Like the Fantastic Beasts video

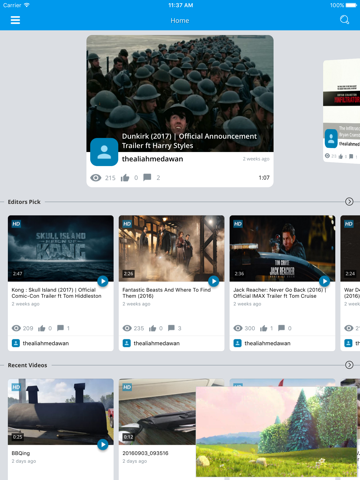(x=152, y=328)
